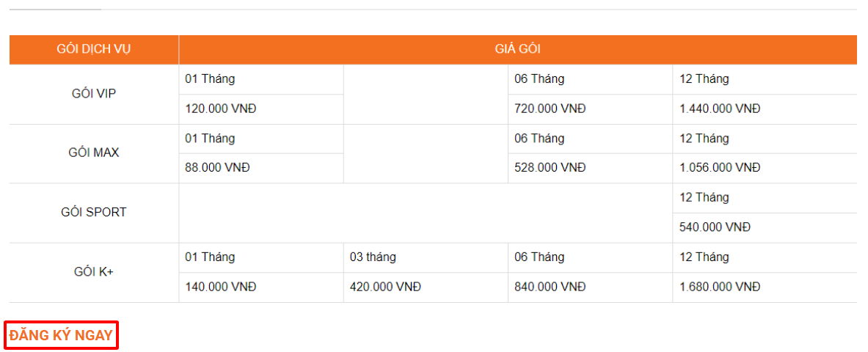This screenshot has width=868, height=352.
Task: Click the 420.000 VNĐ price cell
Action: pos(385,287)
